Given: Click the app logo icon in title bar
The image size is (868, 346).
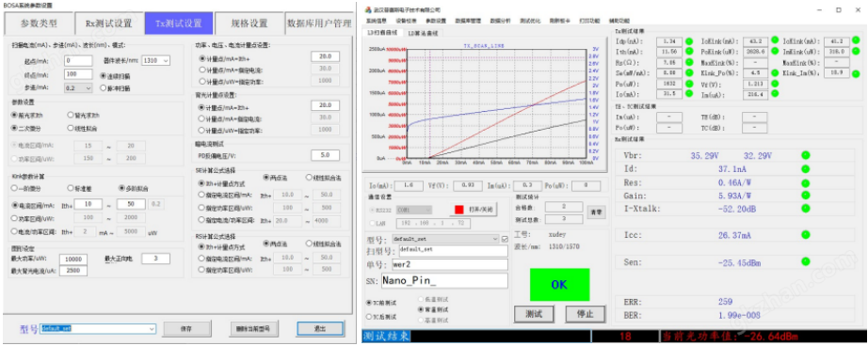Looking at the screenshot, I should [368, 9].
